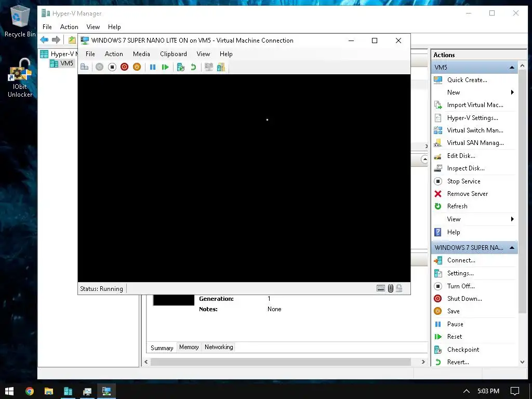Open Virtual SAN Manager action
This screenshot has height=399, width=532.
(x=475, y=143)
